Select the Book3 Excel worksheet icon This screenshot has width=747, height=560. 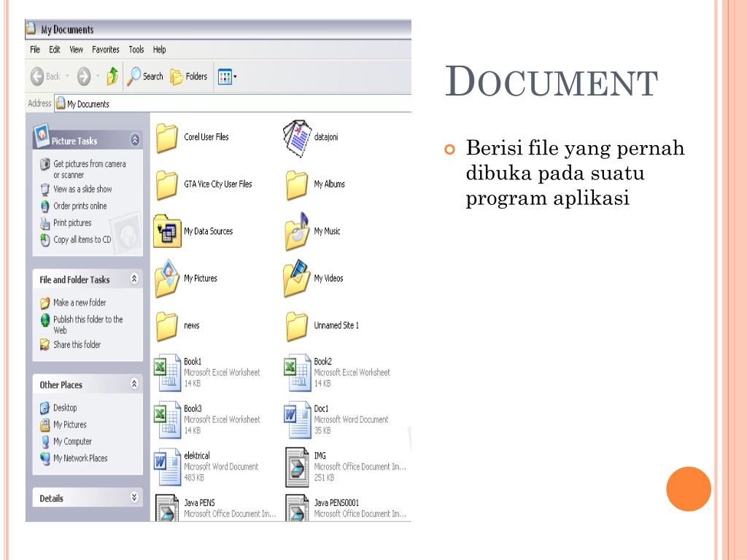point(167,419)
